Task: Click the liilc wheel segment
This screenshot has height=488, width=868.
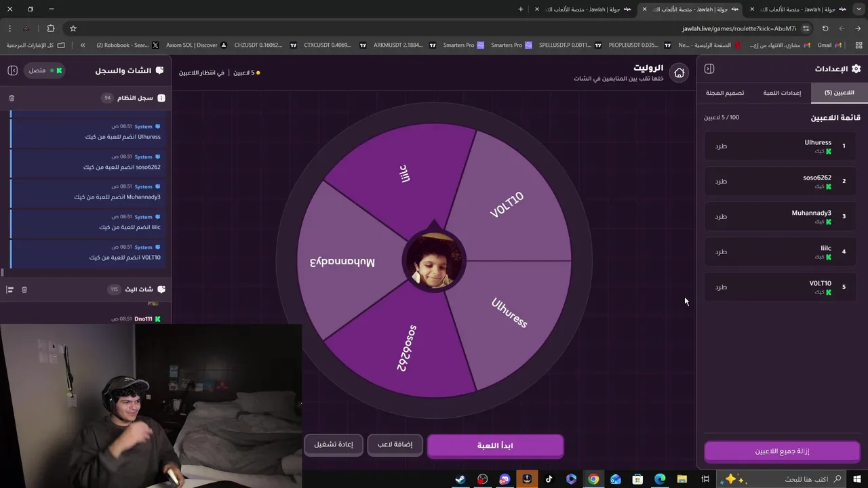Action: coord(406,175)
